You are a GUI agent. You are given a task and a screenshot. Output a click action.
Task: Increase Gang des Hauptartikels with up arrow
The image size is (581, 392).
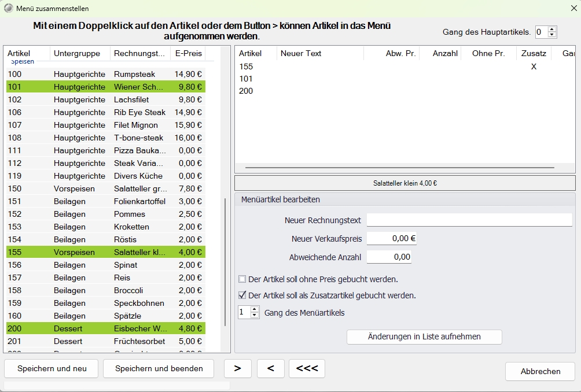[x=551, y=29]
